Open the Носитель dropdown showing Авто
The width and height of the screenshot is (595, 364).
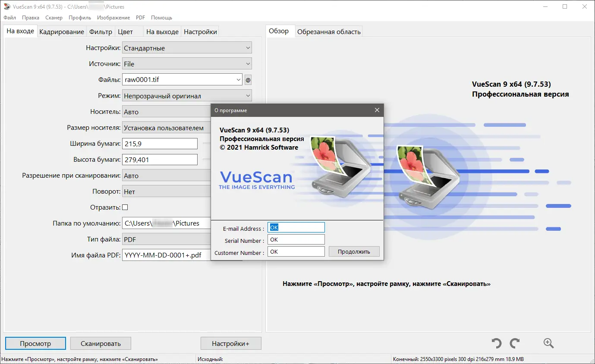click(x=167, y=112)
